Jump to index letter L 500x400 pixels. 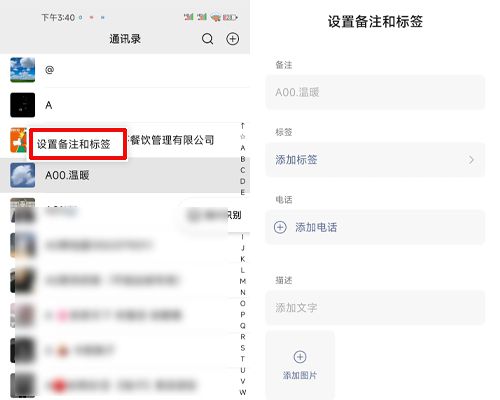coord(243,270)
